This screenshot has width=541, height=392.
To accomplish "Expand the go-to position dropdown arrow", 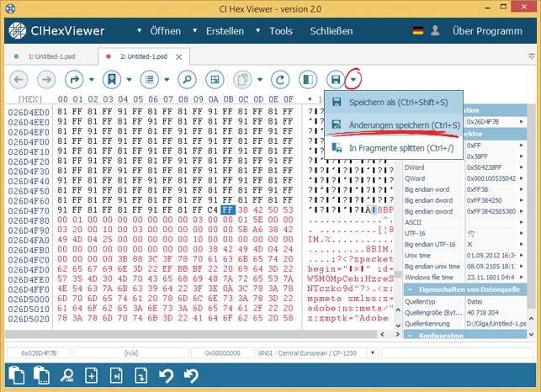I will click(92, 80).
